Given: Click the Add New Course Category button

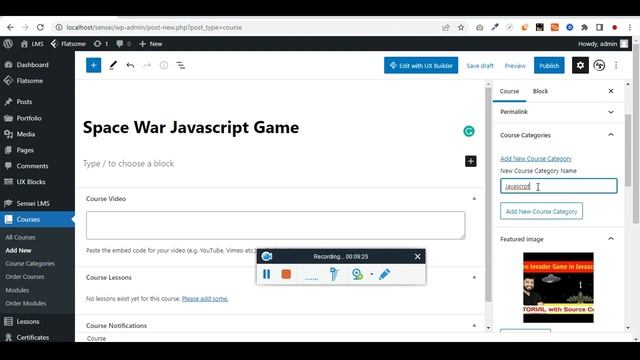Looking at the screenshot, I should [541, 211].
